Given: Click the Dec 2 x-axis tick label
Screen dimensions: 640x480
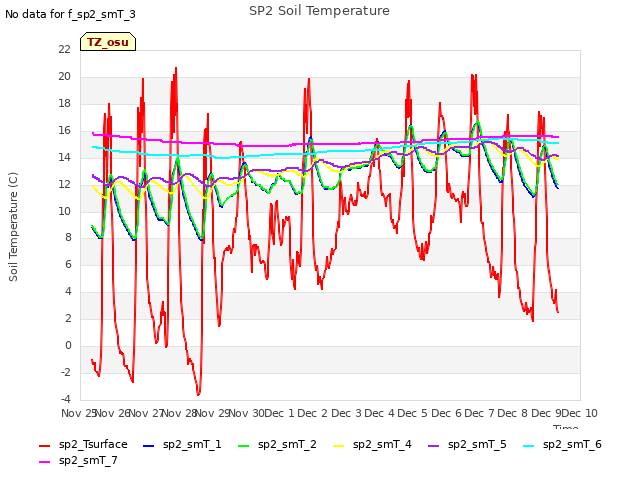Looking at the screenshot, I should coord(313,413).
